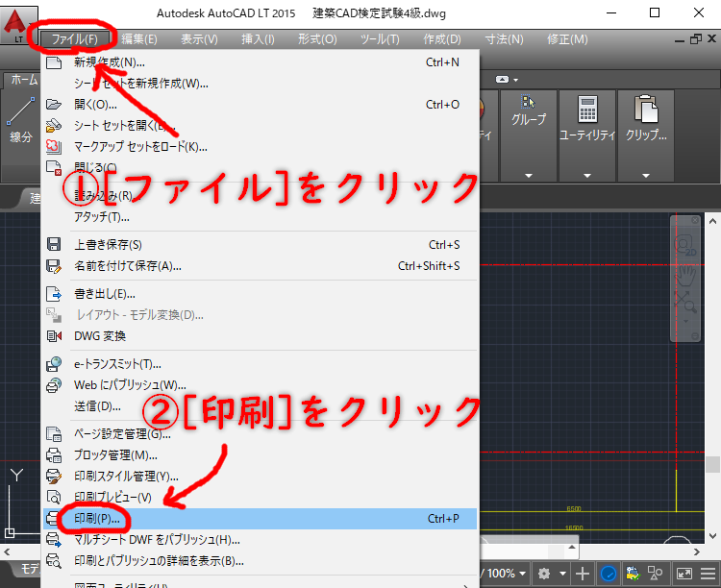Click the status bar icon with green checkmark

click(x=633, y=574)
